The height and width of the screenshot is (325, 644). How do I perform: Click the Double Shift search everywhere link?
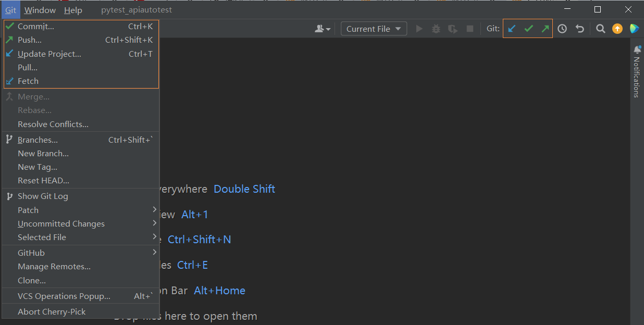[244, 189]
